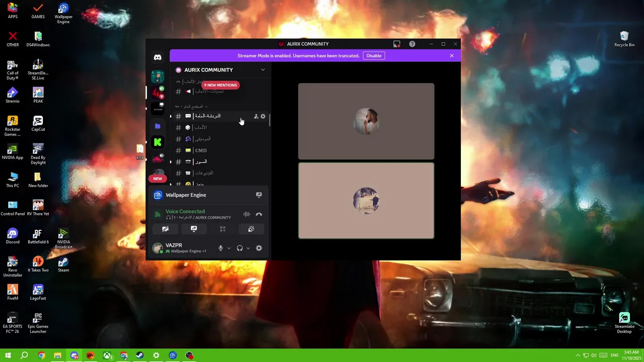Screen dimensions: 644x362
Task: Mute microphone in user panel
Action: 220,248
